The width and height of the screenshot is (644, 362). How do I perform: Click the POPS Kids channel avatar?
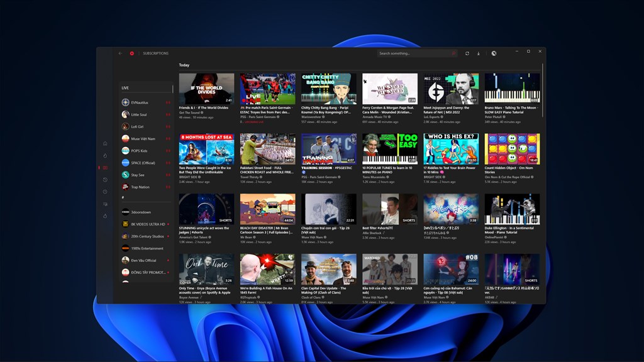[125, 151]
